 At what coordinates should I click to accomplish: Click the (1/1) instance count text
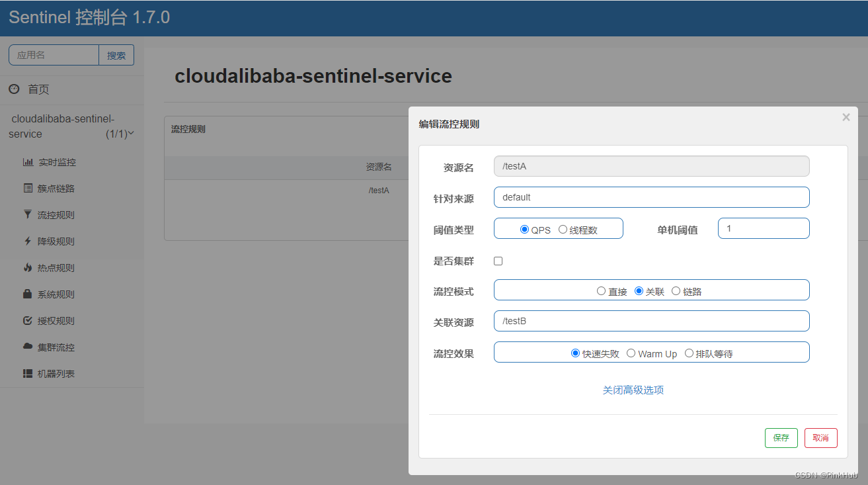(x=116, y=134)
